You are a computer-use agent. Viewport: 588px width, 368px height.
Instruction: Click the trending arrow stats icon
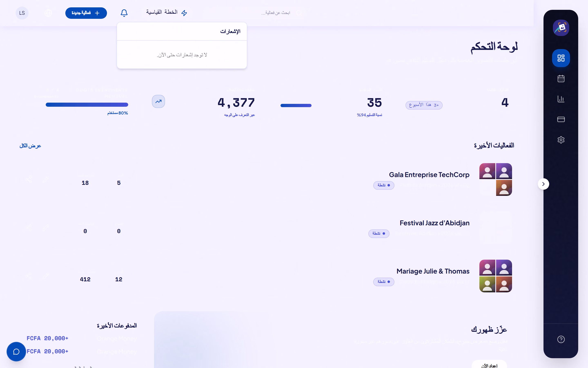[x=158, y=101]
